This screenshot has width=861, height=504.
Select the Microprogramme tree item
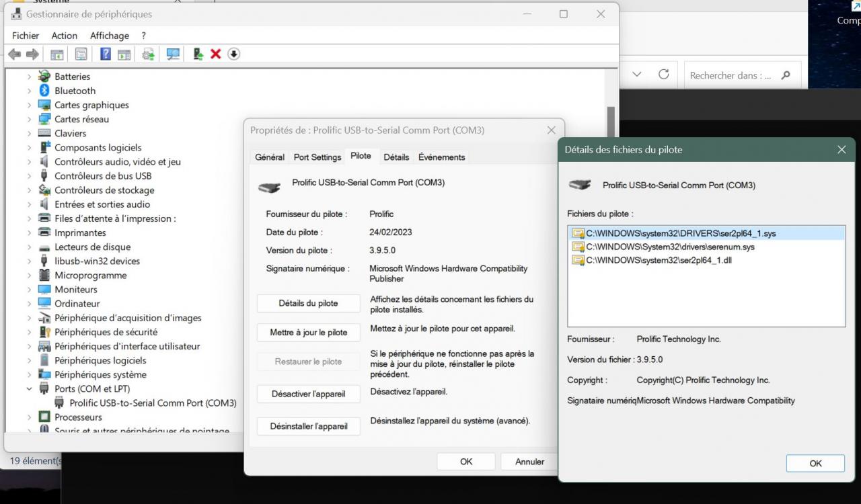90,275
